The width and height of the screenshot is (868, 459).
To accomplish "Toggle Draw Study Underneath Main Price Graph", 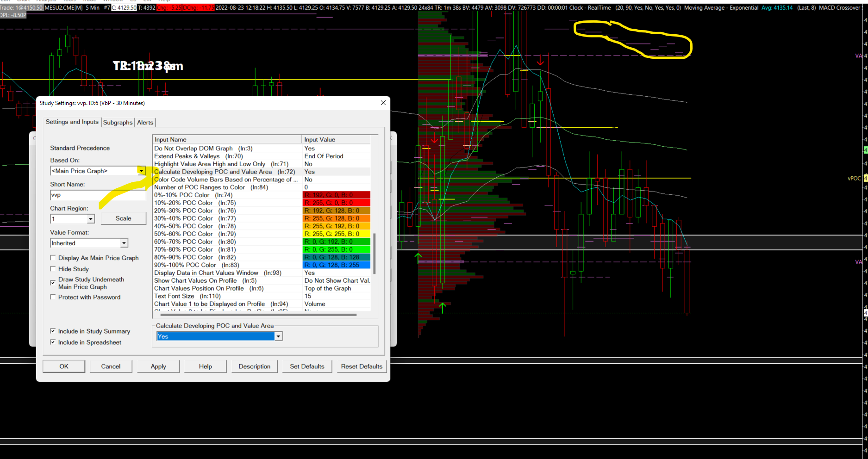I will [x=53, y=283].
